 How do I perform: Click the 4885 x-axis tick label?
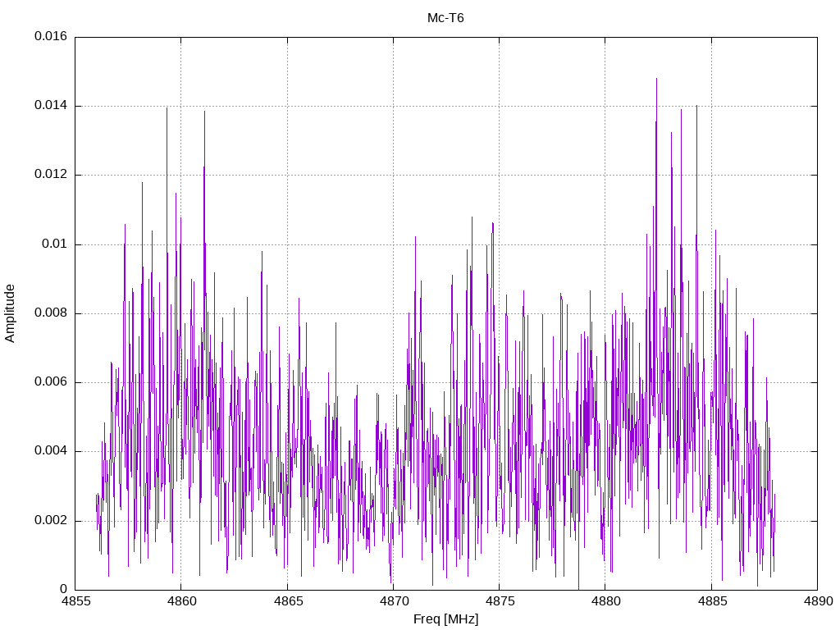[x=711, y=601]
